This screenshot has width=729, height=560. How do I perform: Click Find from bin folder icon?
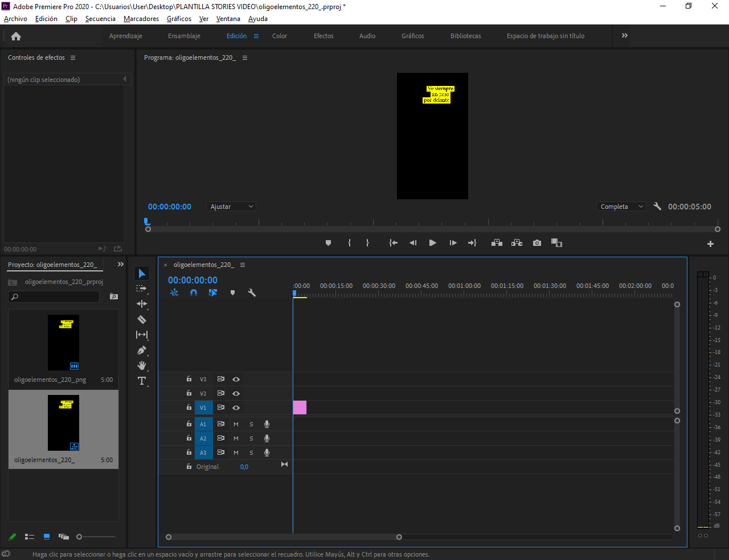(x=114, y=297)
